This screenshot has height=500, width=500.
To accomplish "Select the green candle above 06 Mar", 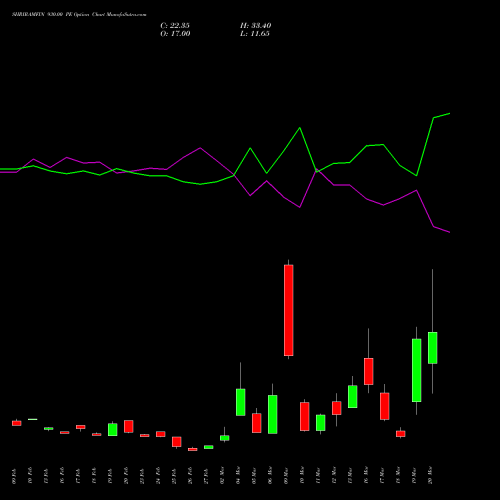I will click(x=273, y=414).
